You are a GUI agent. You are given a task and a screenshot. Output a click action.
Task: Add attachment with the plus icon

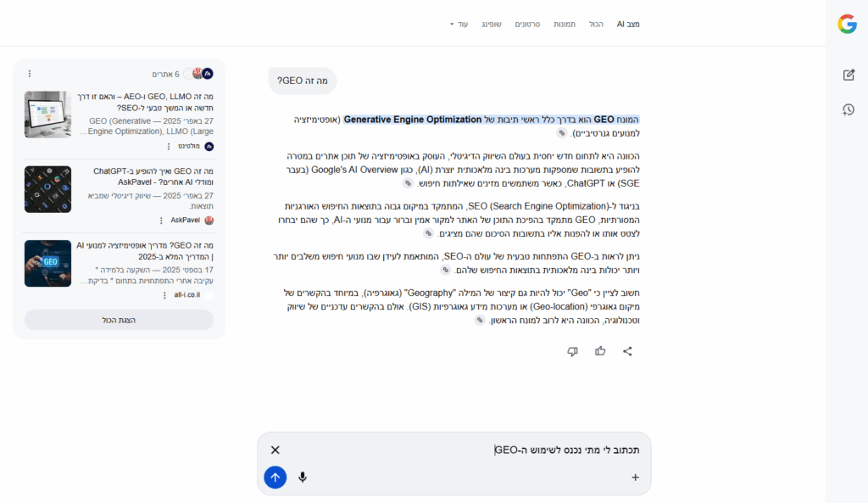(x=635, y=477)
